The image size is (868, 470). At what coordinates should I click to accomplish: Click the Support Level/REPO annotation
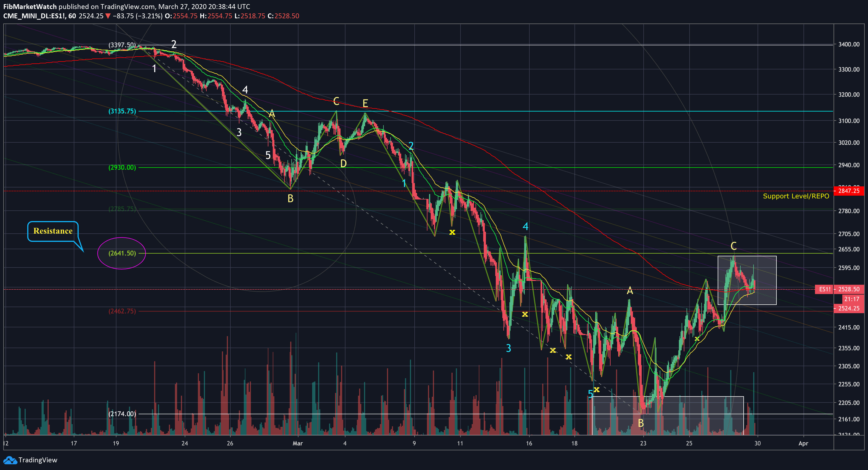(x=796, y=196)
